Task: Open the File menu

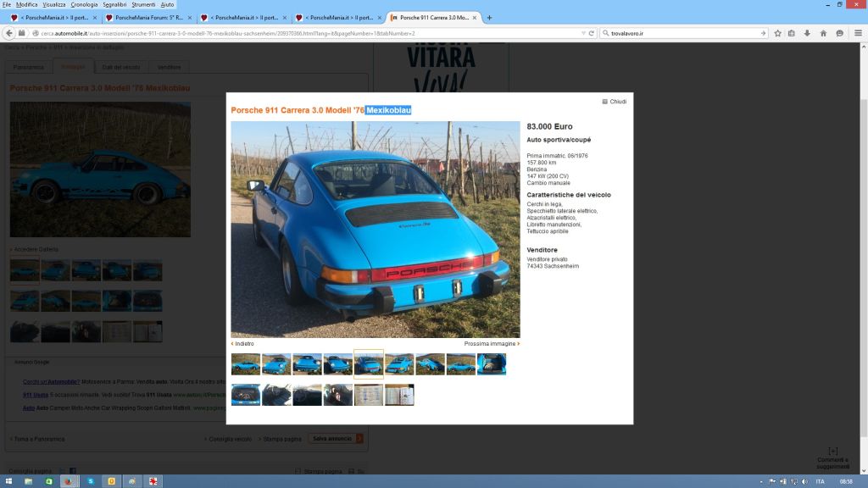Action: (x=7, y=4)
